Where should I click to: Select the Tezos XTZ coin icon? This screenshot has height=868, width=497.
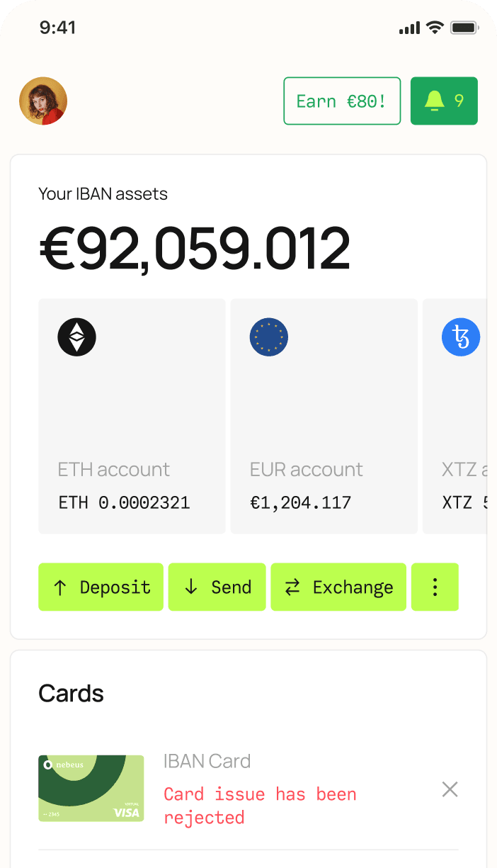coord(461,337)
